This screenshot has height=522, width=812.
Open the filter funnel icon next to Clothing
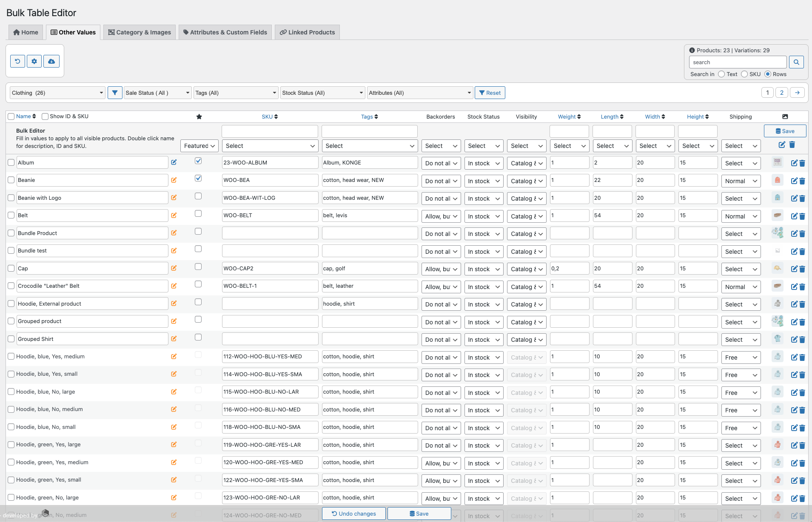click(114, 92)
